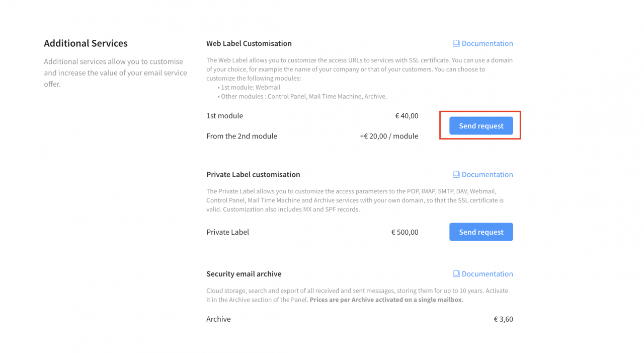Open the Private Label customisation Documentation link
The image size is (644, 353).
[x=488, y=174]
